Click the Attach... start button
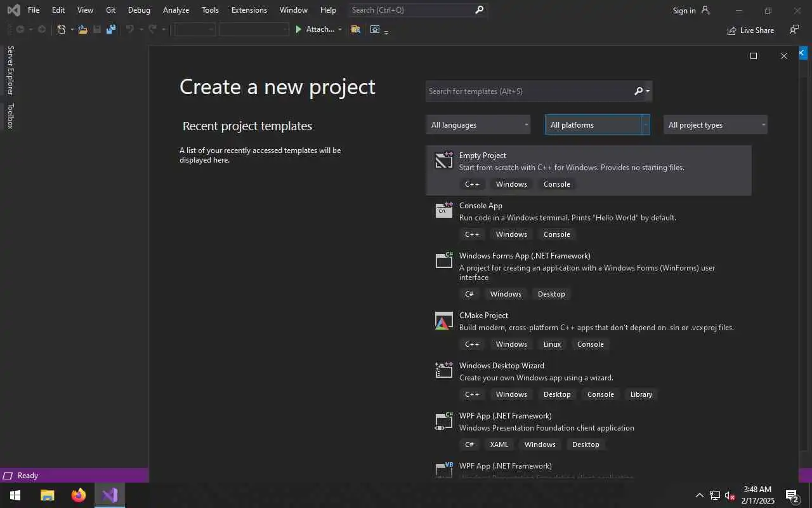The width and height of the screenshot is (812, 508). (x=315, y=29)
